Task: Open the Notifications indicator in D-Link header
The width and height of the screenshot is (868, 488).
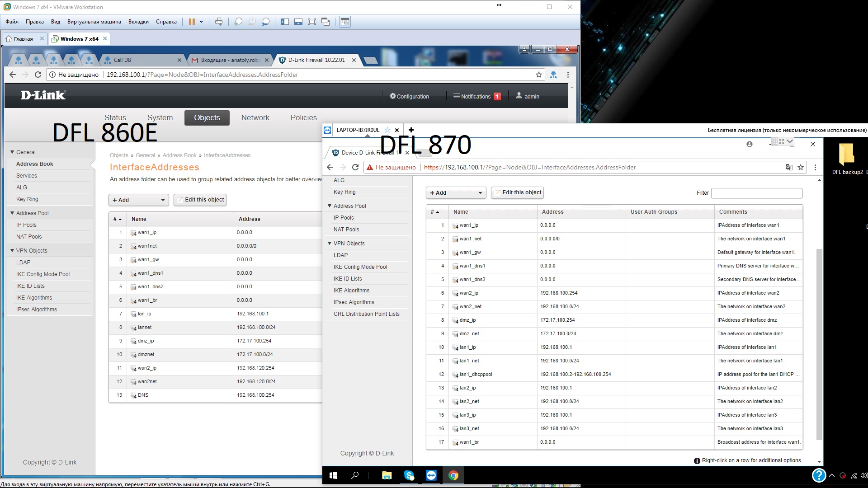Action: click(x=477, y=96)
